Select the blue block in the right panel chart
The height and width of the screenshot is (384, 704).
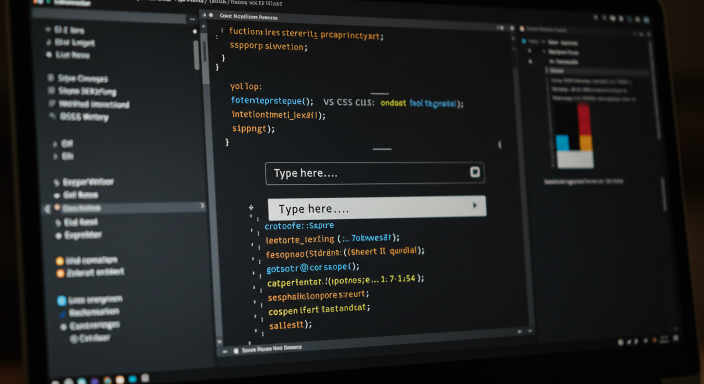point(562,143)
